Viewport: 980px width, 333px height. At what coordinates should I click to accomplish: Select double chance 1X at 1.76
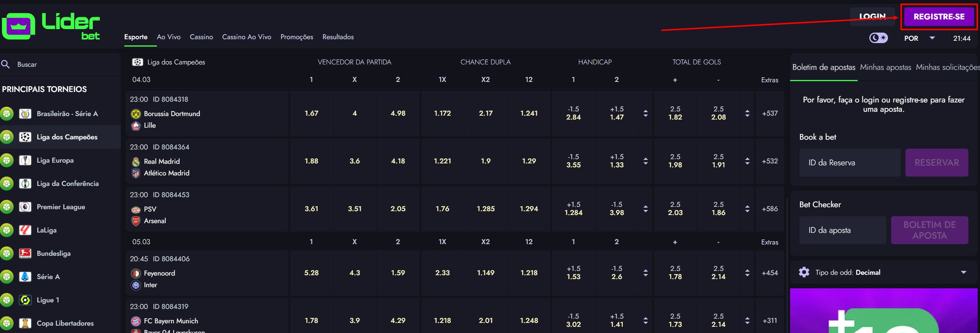click(442, 209)
